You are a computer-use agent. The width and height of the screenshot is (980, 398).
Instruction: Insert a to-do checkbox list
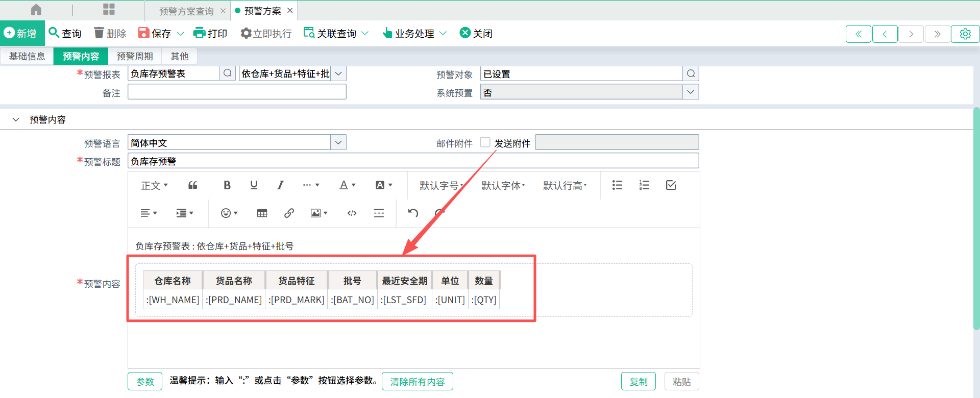(x=671, y=185)
